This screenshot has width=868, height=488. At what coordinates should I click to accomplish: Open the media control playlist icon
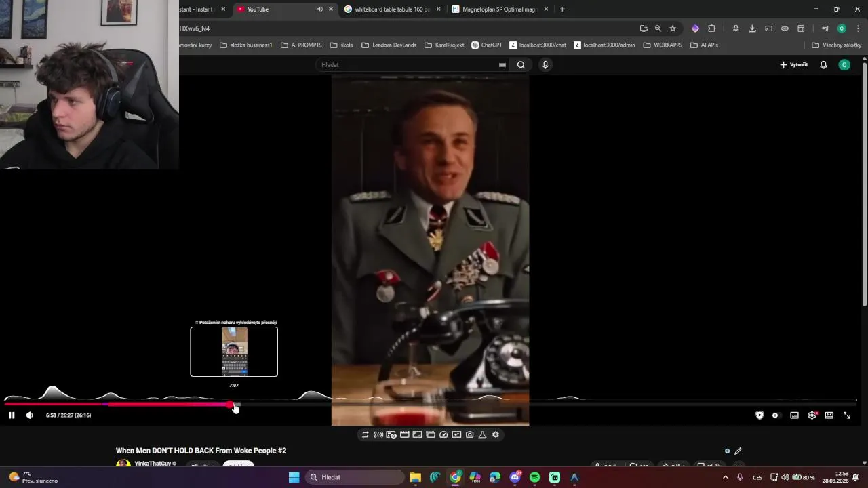click(825, 28)
